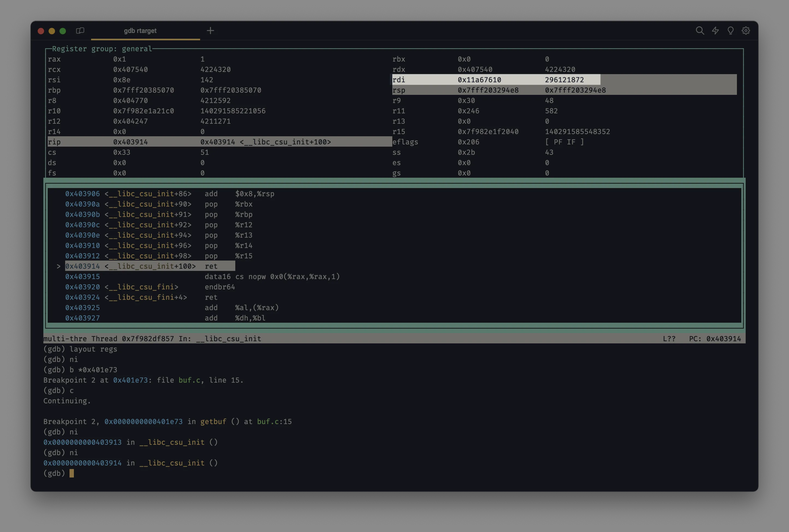Viewport: 789px width, 532px height.
Task: Add a new tab with plus icon
Action: (x=210, y=31)
